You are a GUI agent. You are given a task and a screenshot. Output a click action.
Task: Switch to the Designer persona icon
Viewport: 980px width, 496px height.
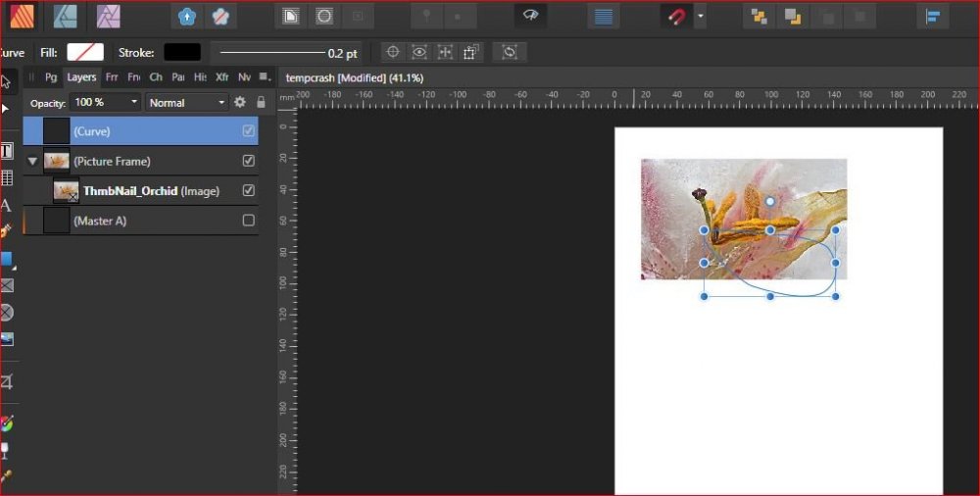click(65, 17)
